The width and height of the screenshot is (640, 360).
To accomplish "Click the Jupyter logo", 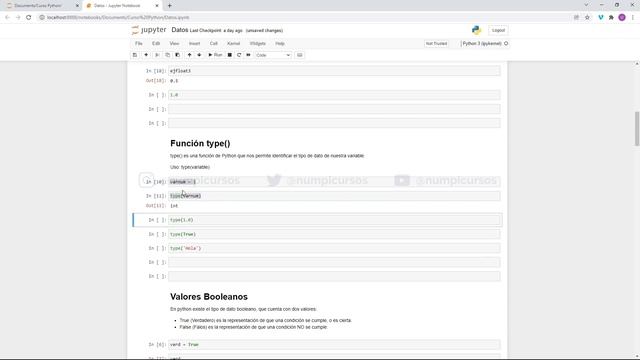I will click(149, 30).
